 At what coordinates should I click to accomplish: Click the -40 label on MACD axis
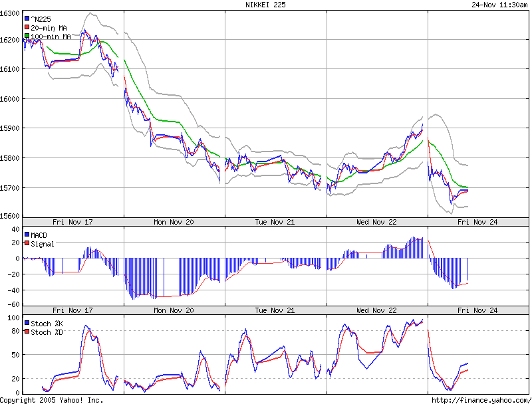(x=13, y=290)
